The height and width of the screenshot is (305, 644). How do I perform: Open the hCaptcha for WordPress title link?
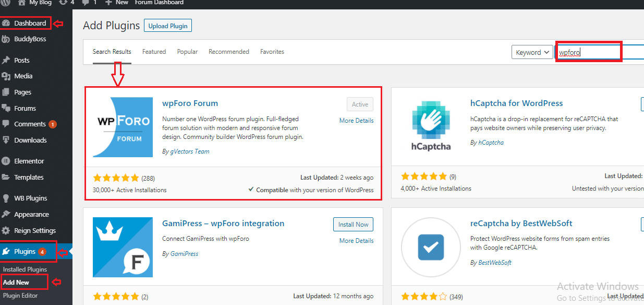coord(517,103)
